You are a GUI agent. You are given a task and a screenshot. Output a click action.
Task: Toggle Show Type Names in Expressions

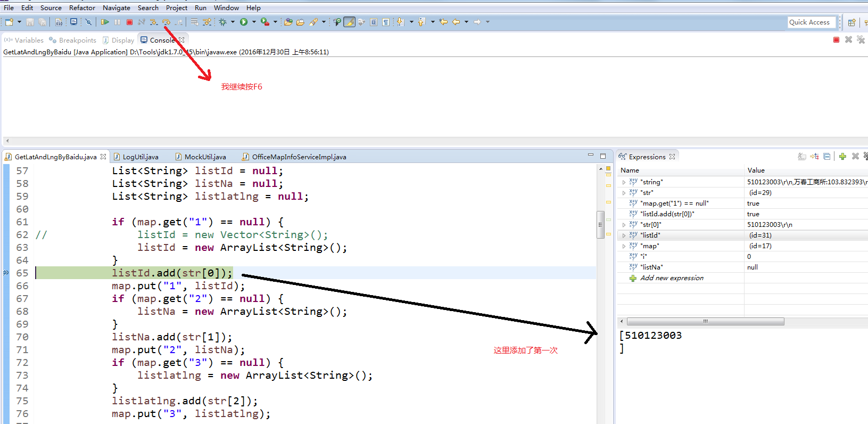(802, 157)
